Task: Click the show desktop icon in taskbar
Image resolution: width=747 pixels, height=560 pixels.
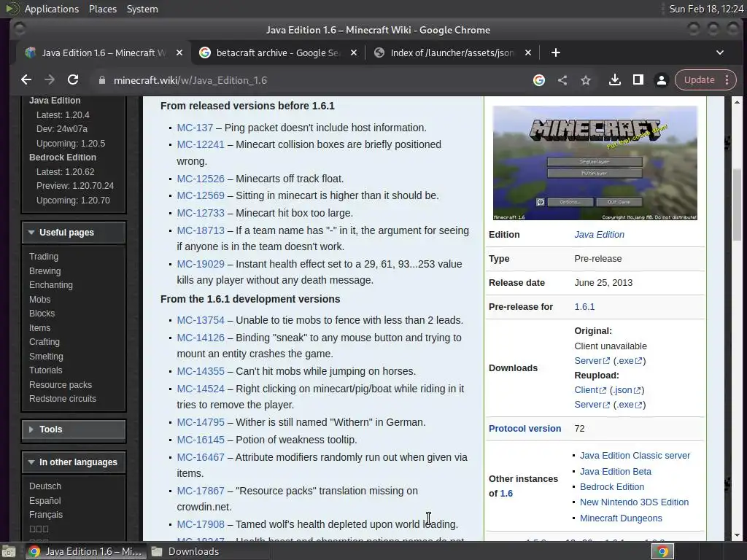Action: click(x=9, y=551)
